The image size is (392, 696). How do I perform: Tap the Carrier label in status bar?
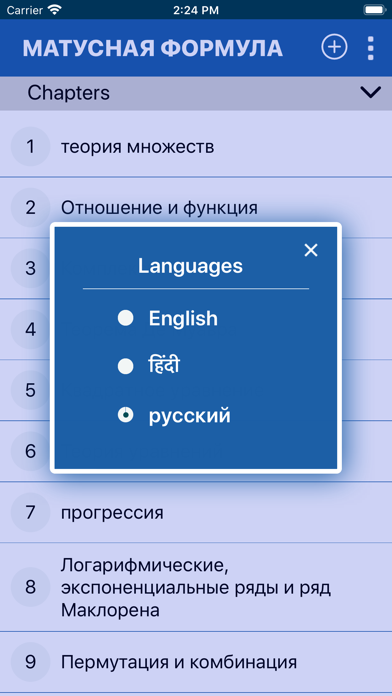click(24, 10)
